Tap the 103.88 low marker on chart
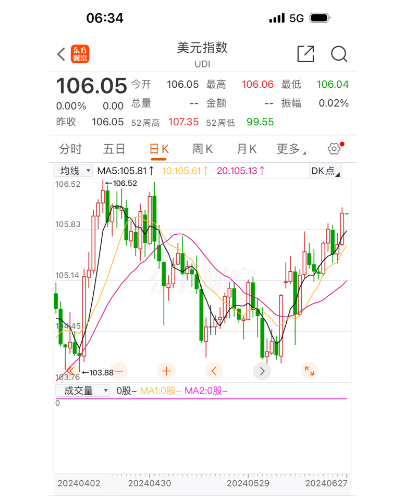 click(98, 372)
